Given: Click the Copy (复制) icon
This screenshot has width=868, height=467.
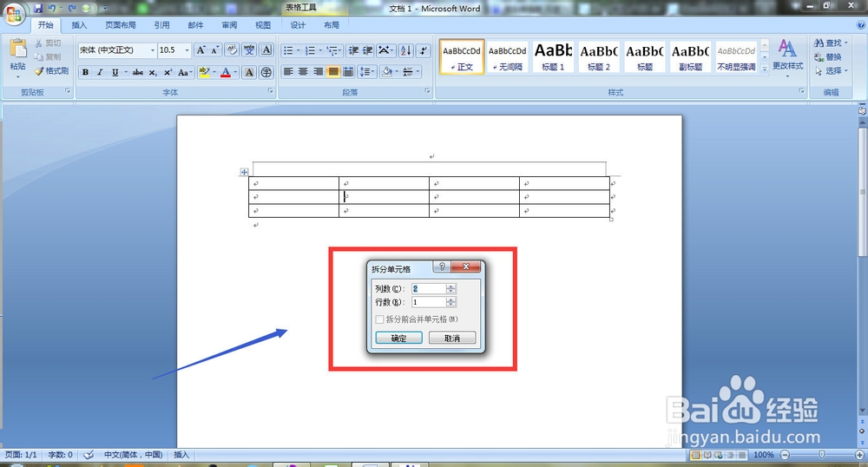Looking at the screenshot, I should pyautogui.click(x=39, y=57).
